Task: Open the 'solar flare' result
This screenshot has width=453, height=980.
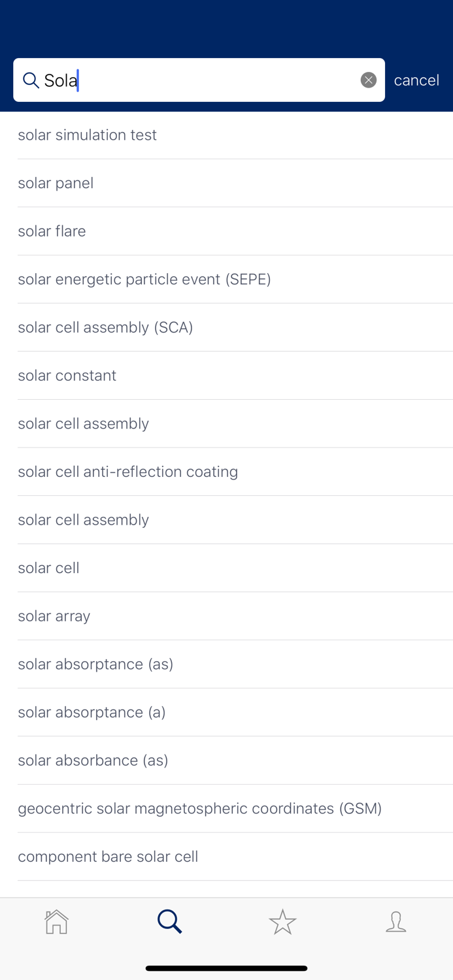Action: [52, 231]
